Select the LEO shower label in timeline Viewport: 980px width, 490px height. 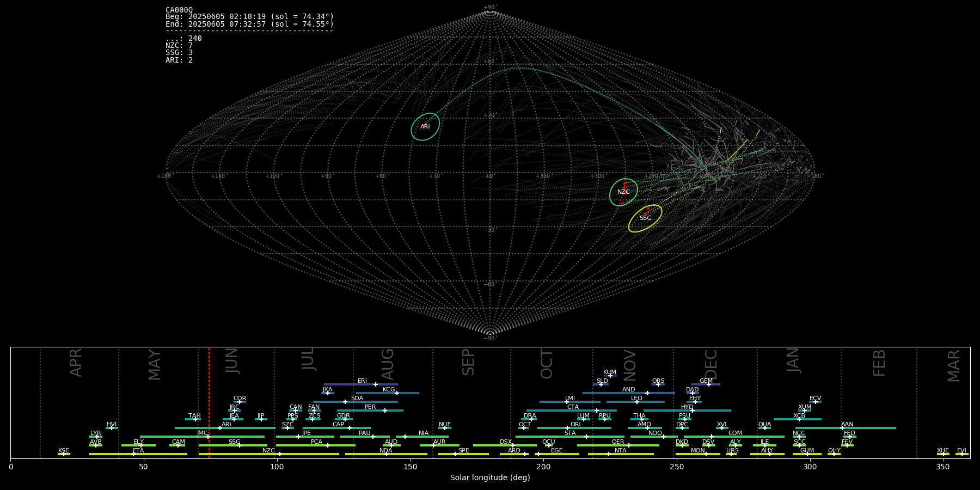[x=636, y=398]
